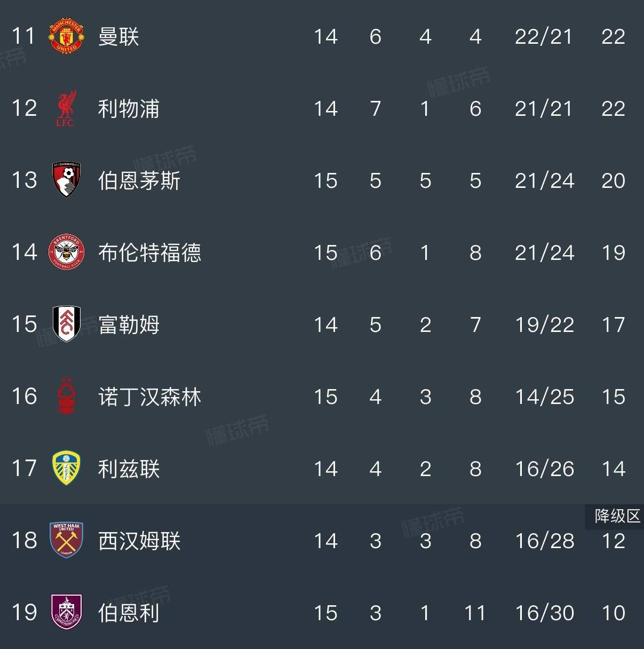The image size is (644, 649).
Task: Select the Burnley club crest
Action: click(x=67, y=612)
